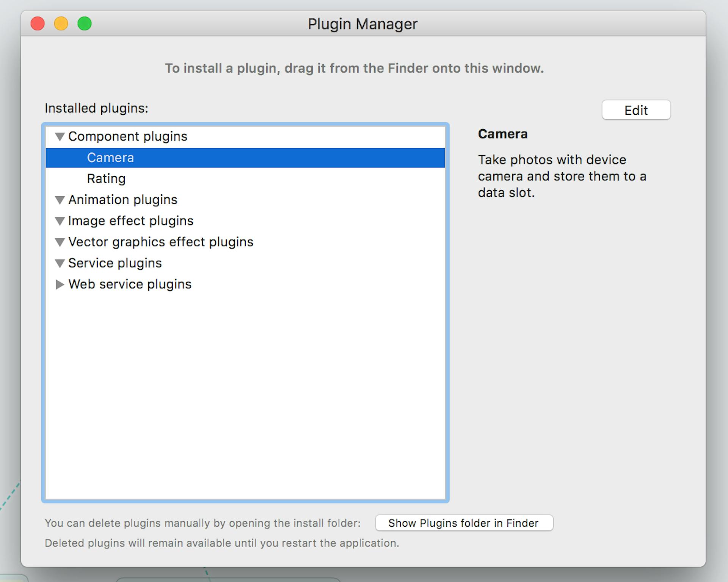Image resolution: width=728 pixels, height=582 pixels.
Task: Click the Web service plugins label
Action: point(129,285)
